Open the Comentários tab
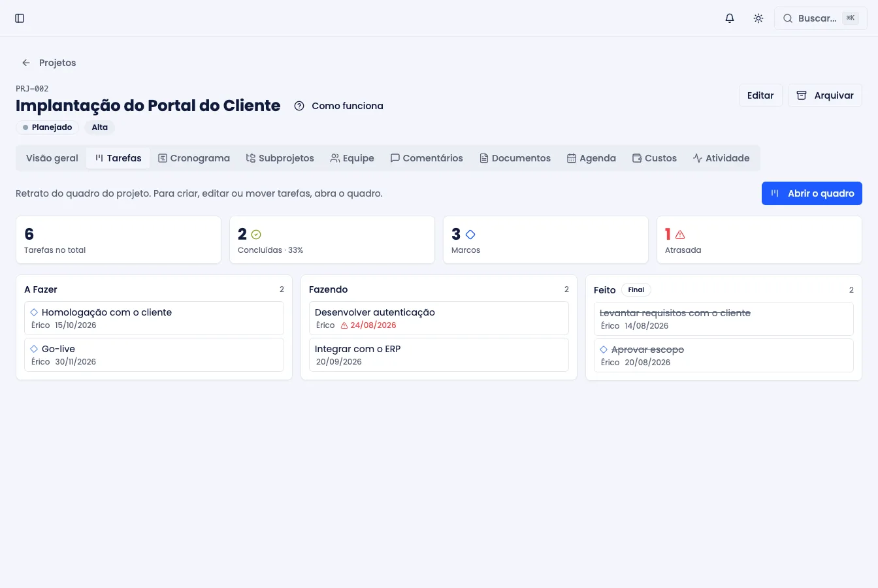The height and width of the screenshot is (588, 878). [x=427, y=158]
